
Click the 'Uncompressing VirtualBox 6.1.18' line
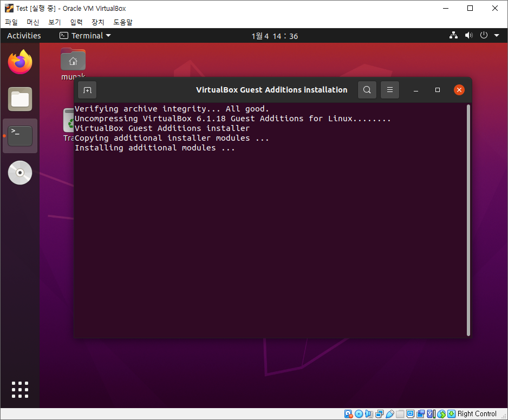click(x=233, y=119)
